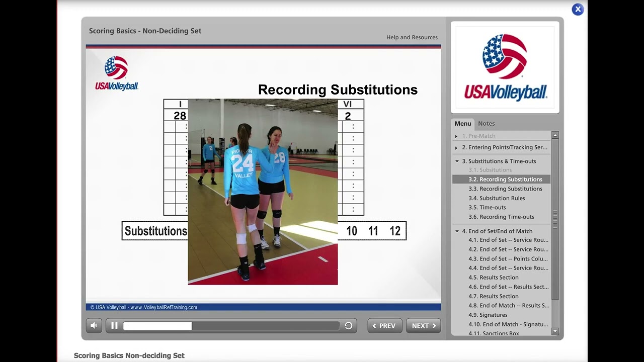644x362 pixels.
Task: Pause the slide playback
Action: tap(114, 326)
